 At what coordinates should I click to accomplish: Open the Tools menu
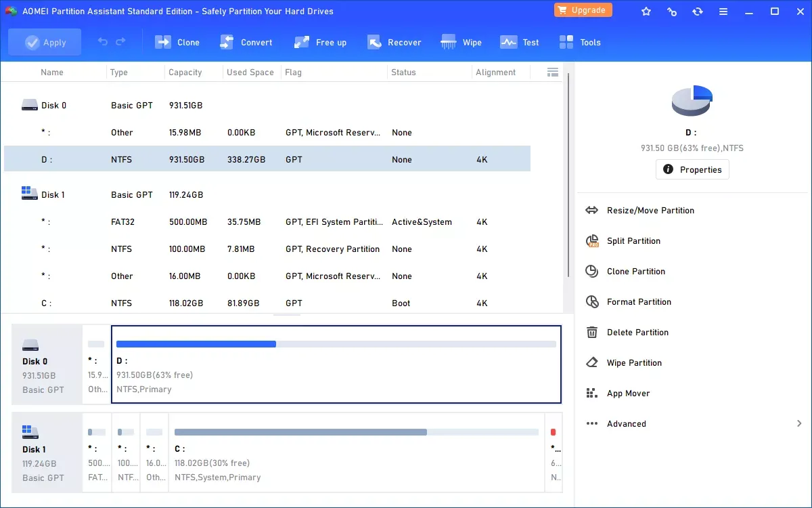(580, 42)
